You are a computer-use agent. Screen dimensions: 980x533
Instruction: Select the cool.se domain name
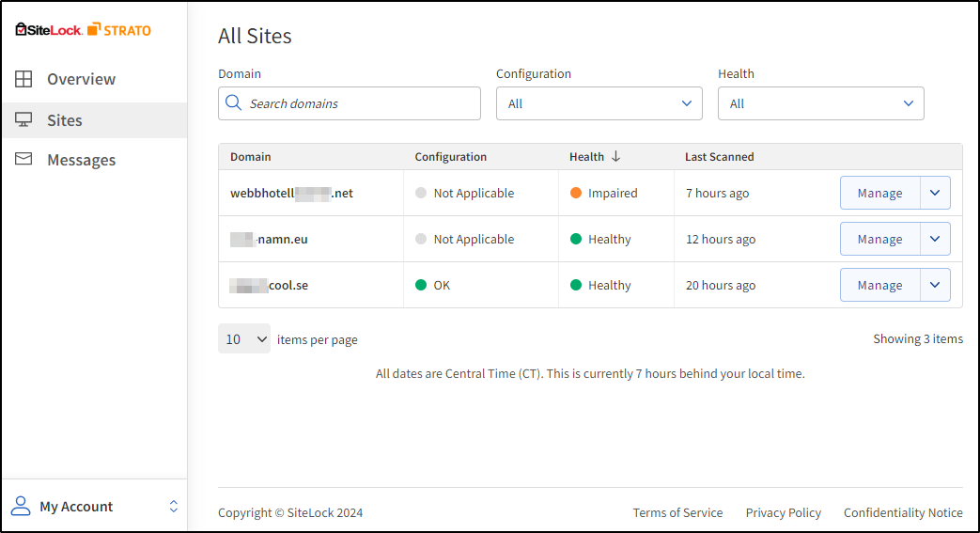click(269, 285)
